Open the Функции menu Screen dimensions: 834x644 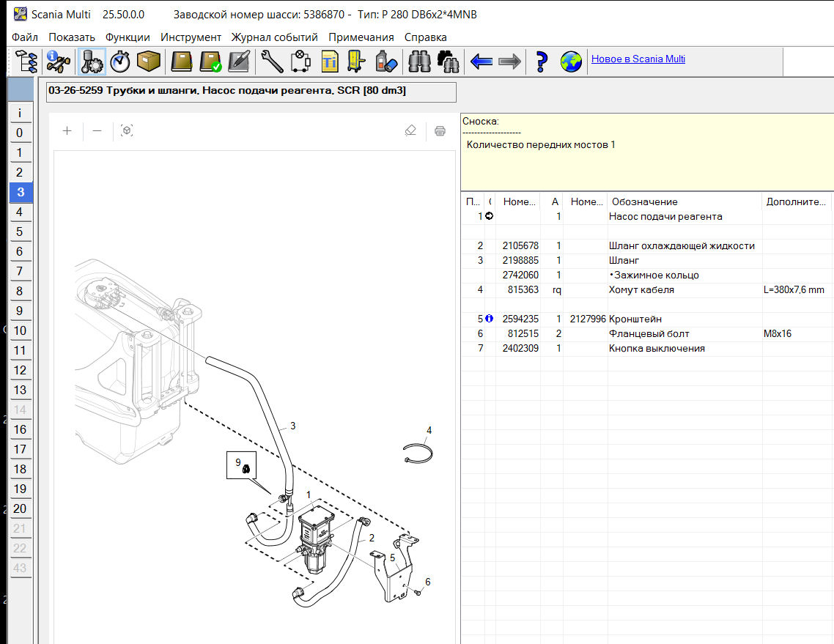click(x=128, y=37)
